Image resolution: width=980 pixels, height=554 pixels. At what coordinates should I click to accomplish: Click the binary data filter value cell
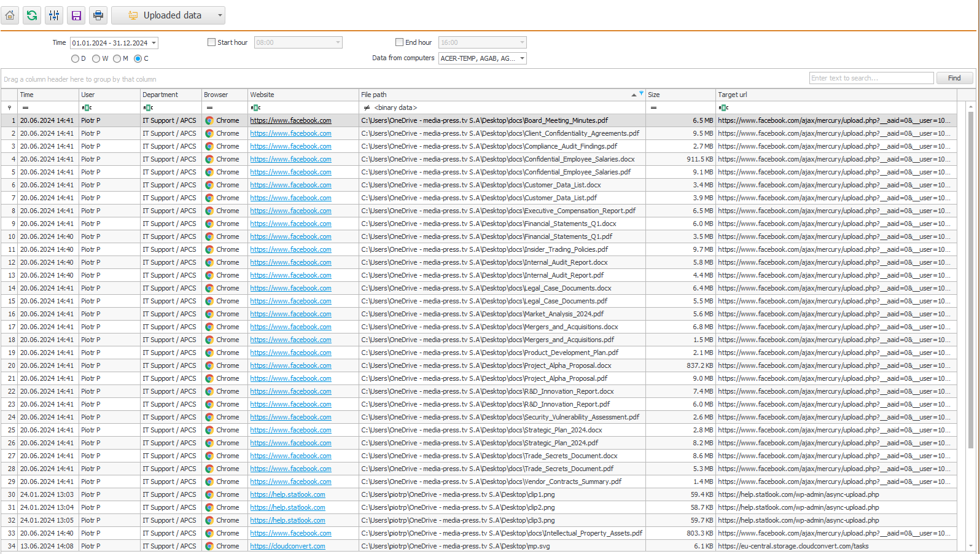tap(508, 107)
